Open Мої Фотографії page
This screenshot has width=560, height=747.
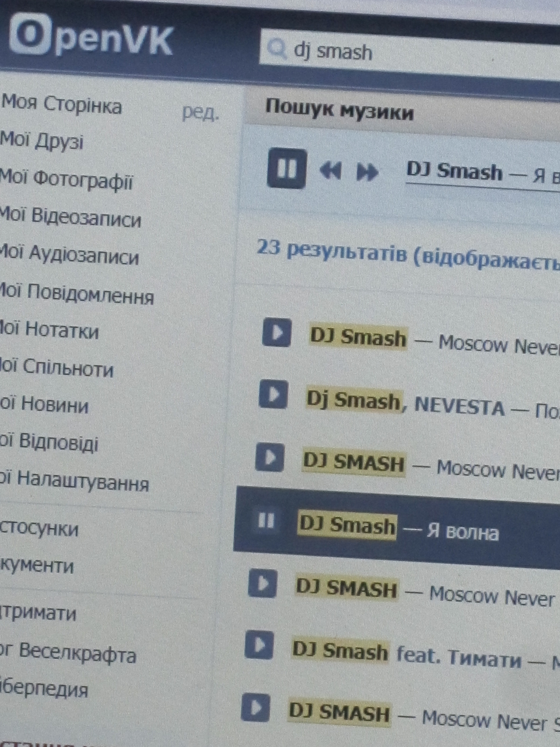[66, 180]
